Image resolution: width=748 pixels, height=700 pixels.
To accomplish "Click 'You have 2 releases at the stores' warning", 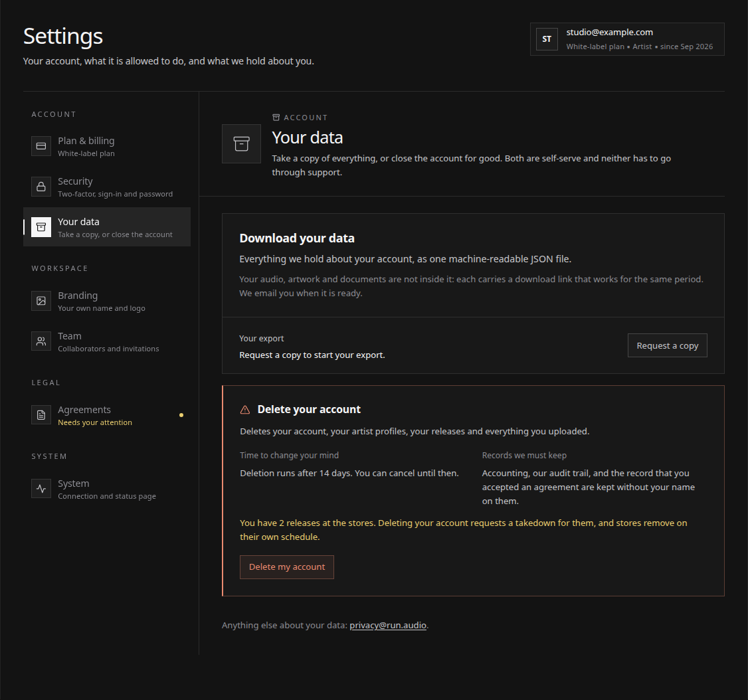I will pyautogui.click(x=464, y=530).
